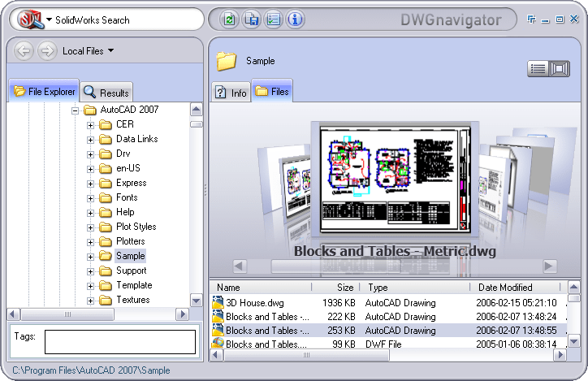The width and height of the screenshot is (588, 381).
Task: Select the 222 KB Blocks and Tables file
Action: pos(389,317)
